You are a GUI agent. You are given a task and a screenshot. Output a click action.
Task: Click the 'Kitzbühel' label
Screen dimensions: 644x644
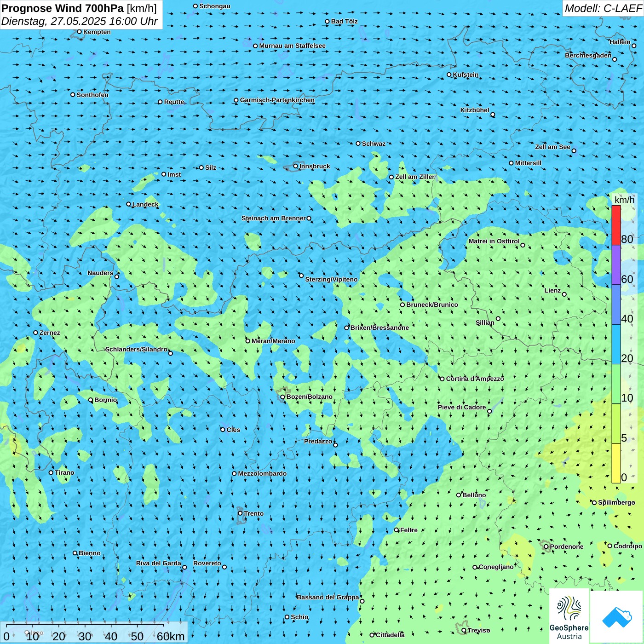[x=475, y=110]
